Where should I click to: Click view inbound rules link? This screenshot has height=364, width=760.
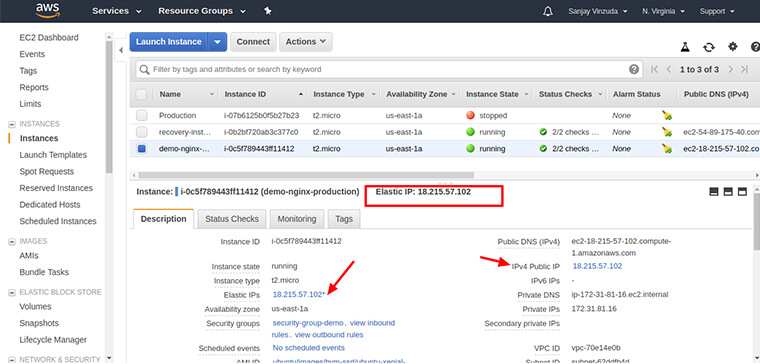tap(333, 329)
